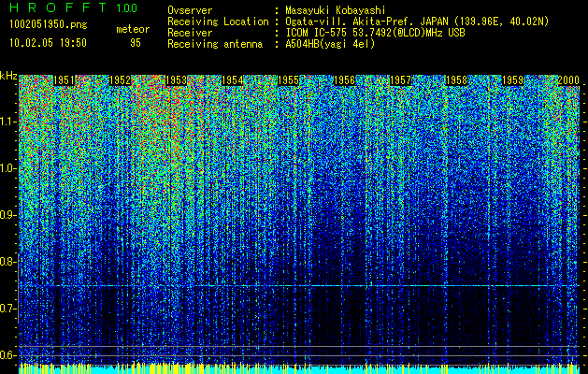Image resolution: width=588 pixels, height=374 pixels.
Task: Click the 1953 time marker
Action: pos(177,80)
